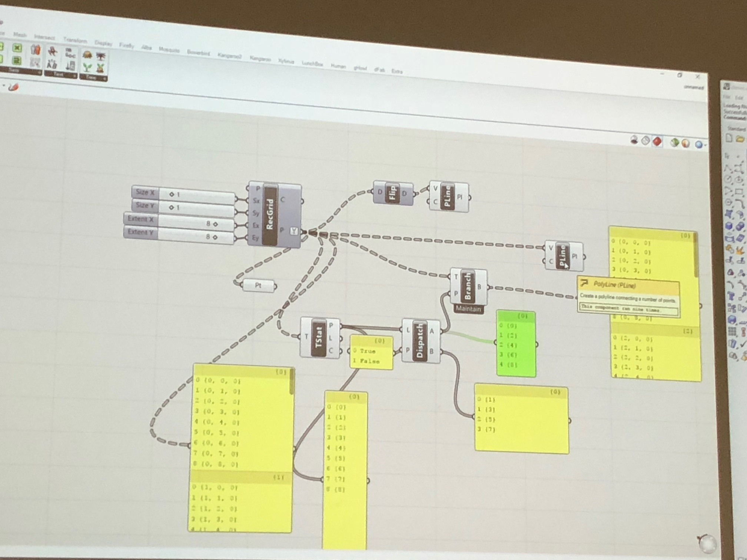Image resolution: width=747 pixels, height=560 pixels.
Task: Expand the Tree ribbon panel
Action: pos(104,79)
